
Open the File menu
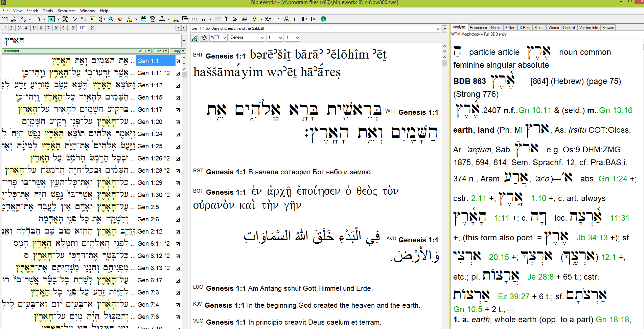click(x=5, y=11)
